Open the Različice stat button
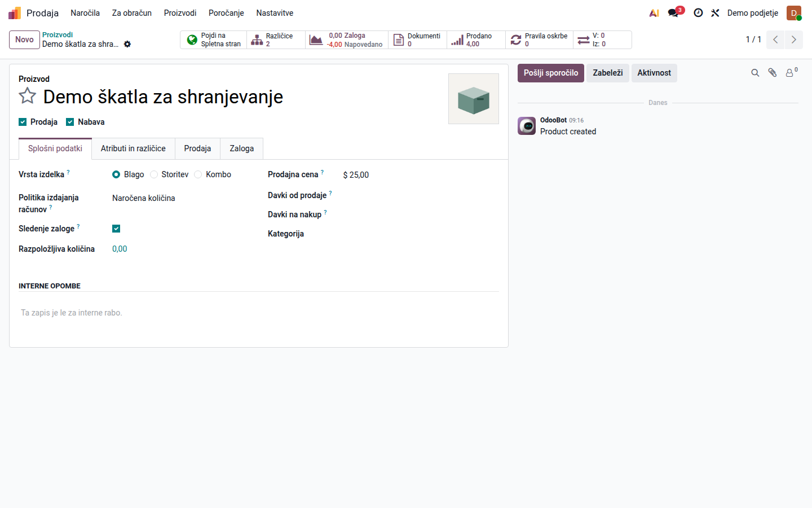Screen dimensions: 812x508 [276, 40]
